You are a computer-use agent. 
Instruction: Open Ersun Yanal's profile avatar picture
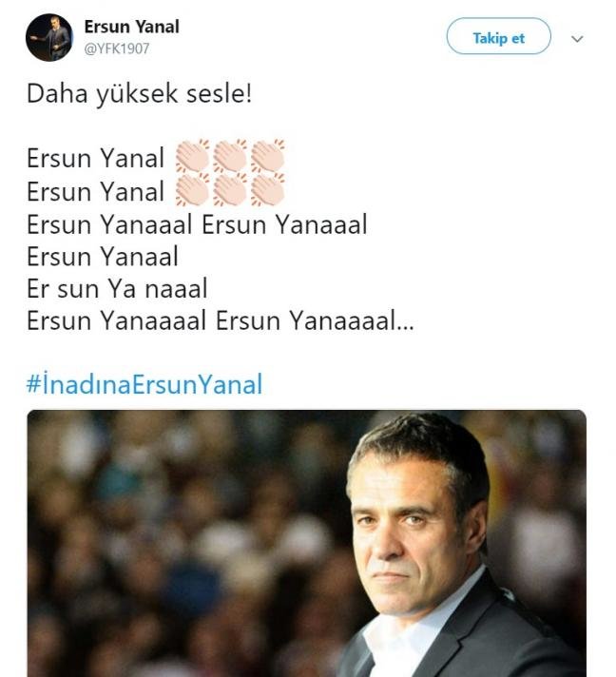pos(49,38)
